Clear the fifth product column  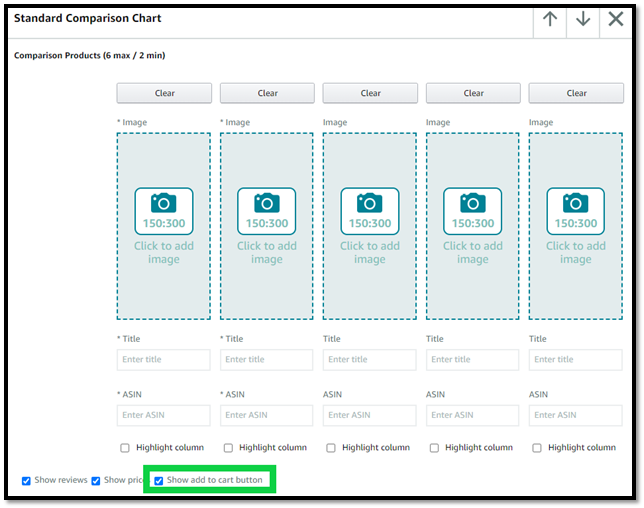(576, 93)
